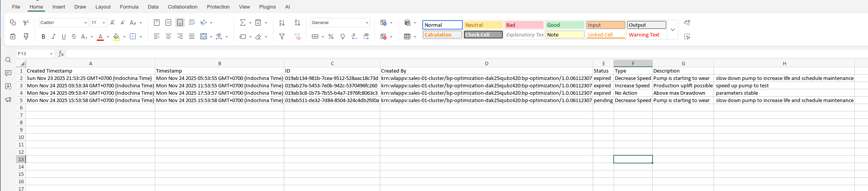Switch to the Data tab
The height and width of the screenshot is (191, 868).
tap(153, 7)
